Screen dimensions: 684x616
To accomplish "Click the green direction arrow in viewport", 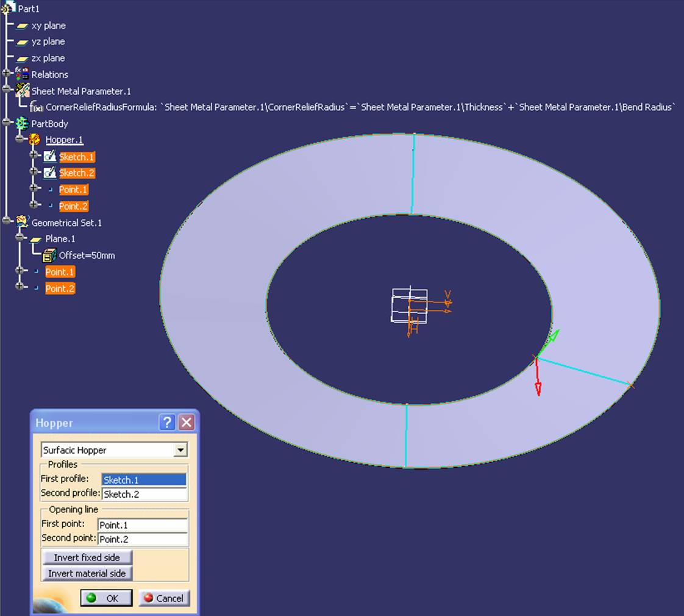I will 548,343.
